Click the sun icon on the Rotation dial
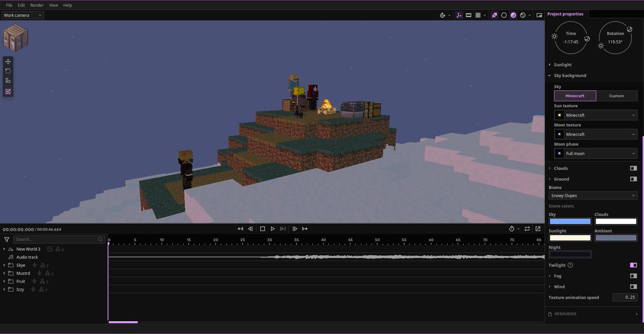This screenshot has height=334, width=644. (x=601, y=46)
